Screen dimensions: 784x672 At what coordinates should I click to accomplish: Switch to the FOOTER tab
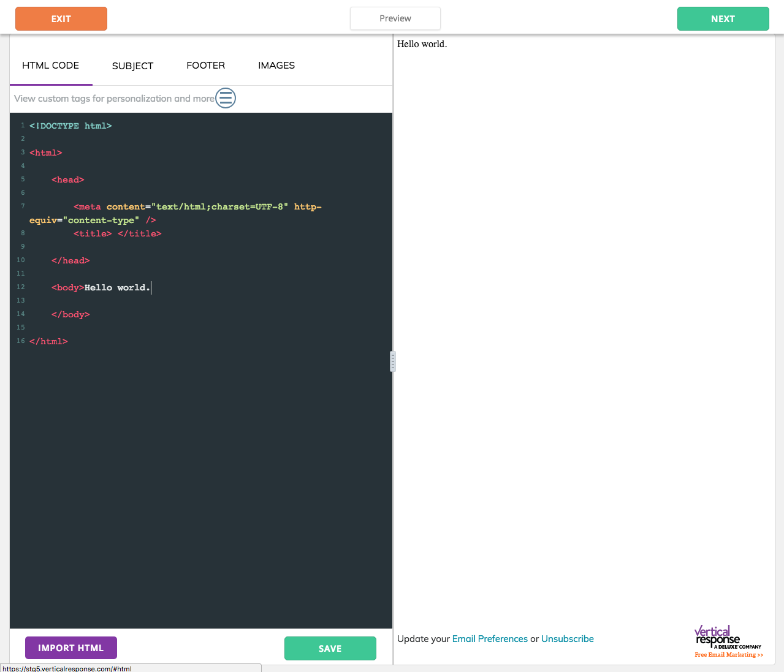point(206,66)
